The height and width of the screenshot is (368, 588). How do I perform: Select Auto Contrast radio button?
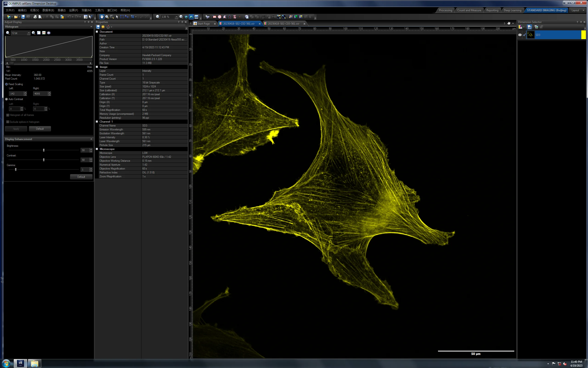click(x=7, y=99)
